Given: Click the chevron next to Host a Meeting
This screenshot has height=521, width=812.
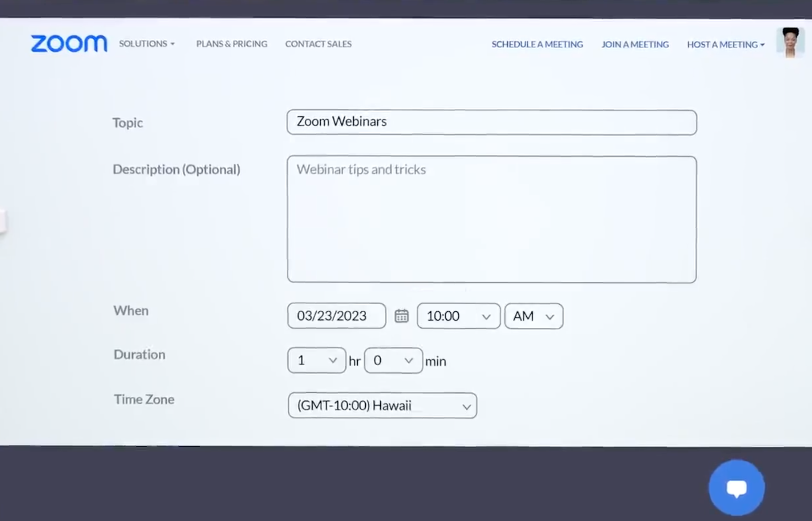Looking at the screenshot, I should (763, 45).
